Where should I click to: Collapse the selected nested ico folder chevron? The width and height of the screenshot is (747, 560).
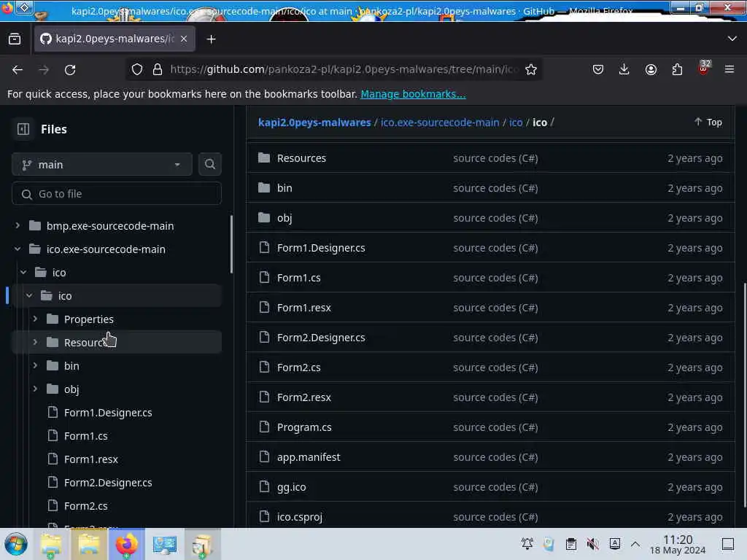29,295
